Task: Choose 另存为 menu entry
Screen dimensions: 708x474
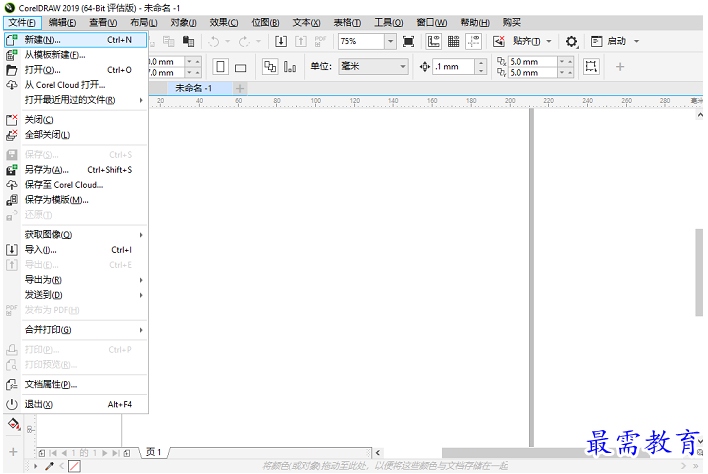Action: pyautogui.click(x=75, y=170)
